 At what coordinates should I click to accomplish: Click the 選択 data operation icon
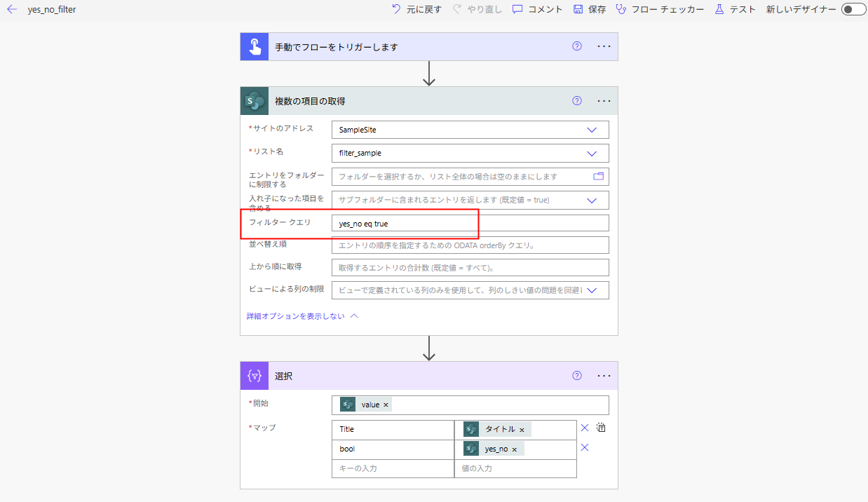[x=254, y=376]
